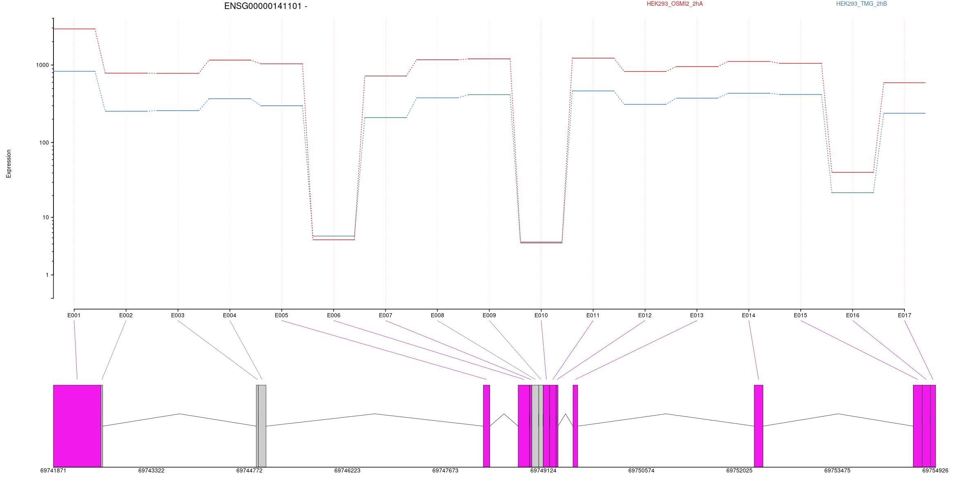Select exon label E007
980x490 pixels.
(x=385, y=315)
